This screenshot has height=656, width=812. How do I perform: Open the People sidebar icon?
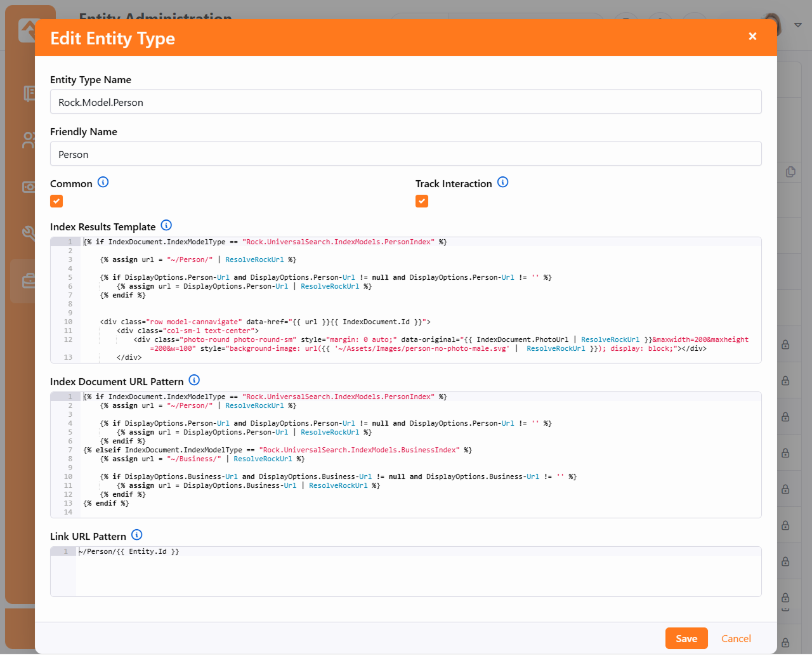pos(29,140)
